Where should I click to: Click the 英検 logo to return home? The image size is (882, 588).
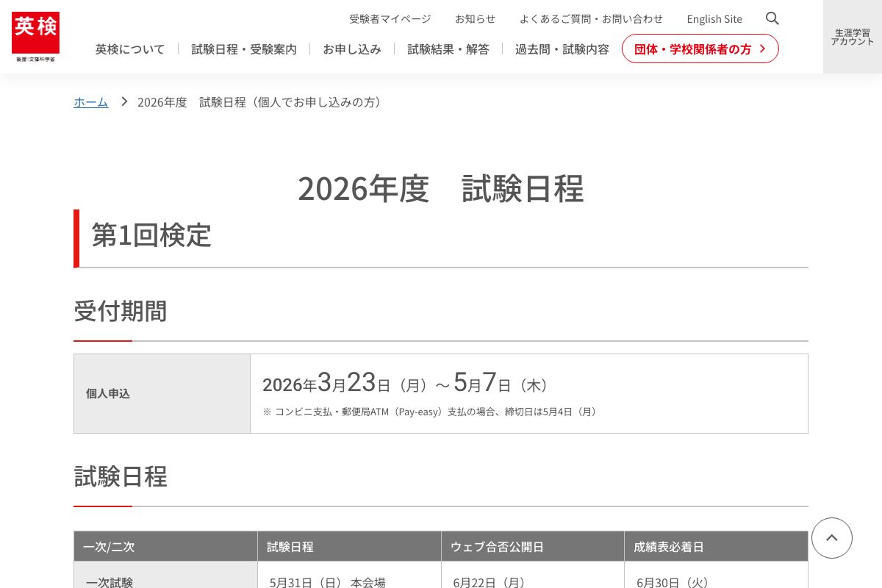[35, 37]
